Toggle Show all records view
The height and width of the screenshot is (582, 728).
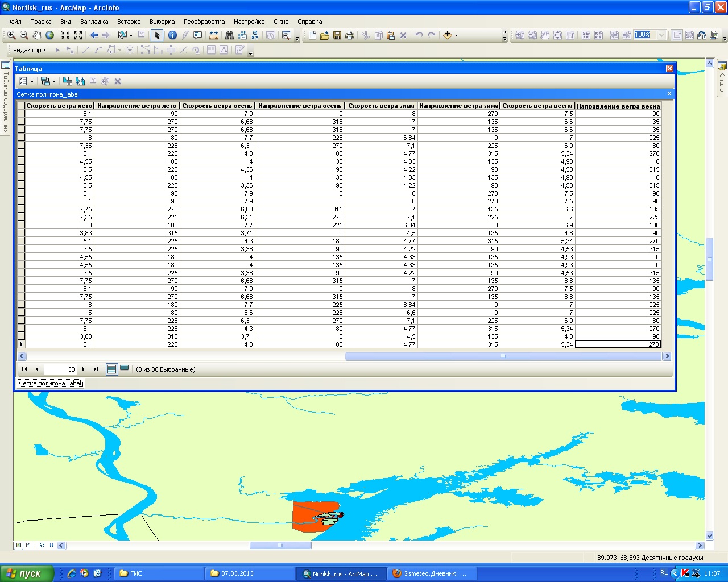point(111,369)
